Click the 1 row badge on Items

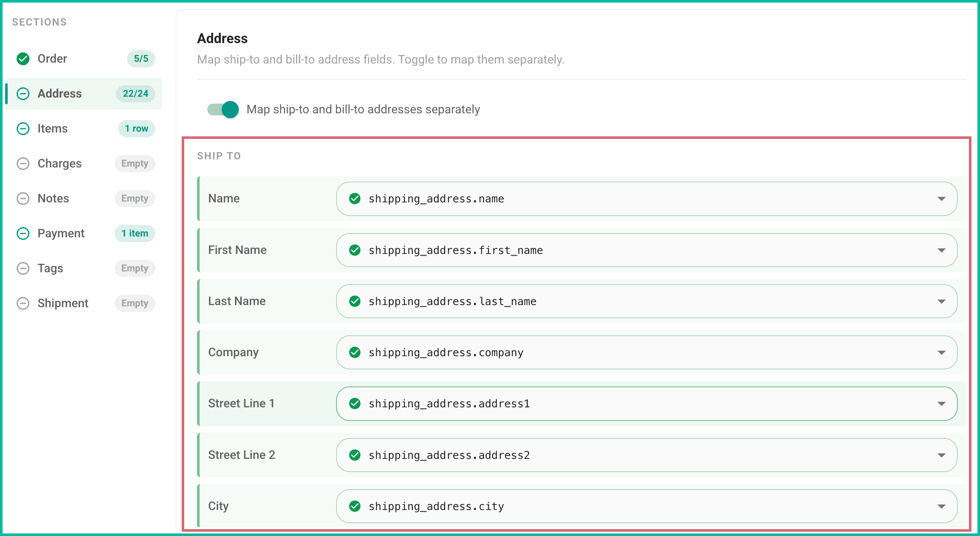point(136,129)
